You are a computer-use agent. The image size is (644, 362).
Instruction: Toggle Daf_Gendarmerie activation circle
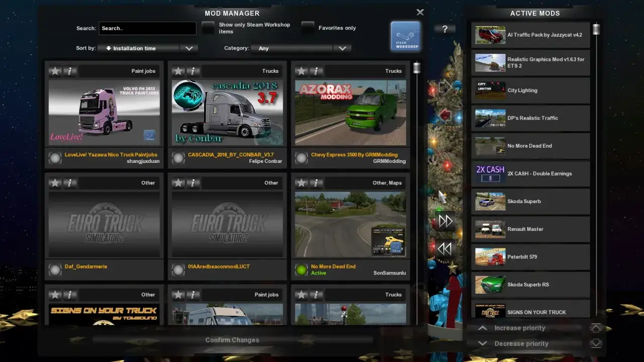click(55, 270)
